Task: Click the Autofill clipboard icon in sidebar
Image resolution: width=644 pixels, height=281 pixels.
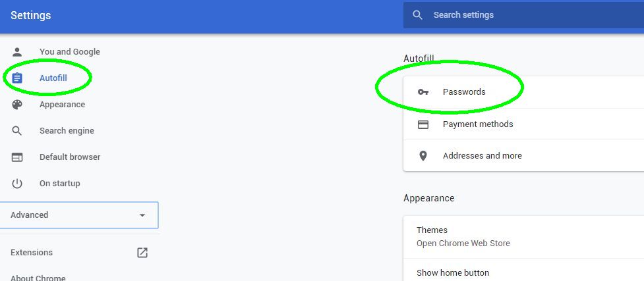Action: [17, 78]
